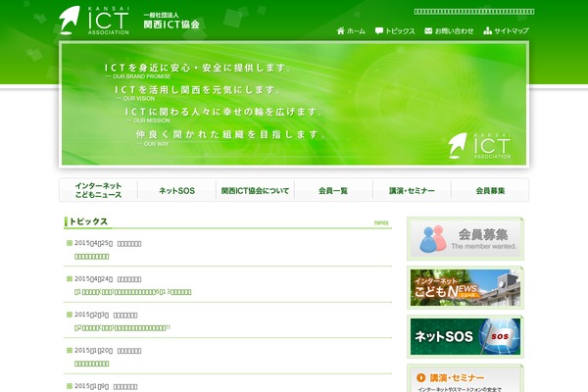Click the 会員募集 member wanted banner
588x392 pixels.
tap(465, 238)
